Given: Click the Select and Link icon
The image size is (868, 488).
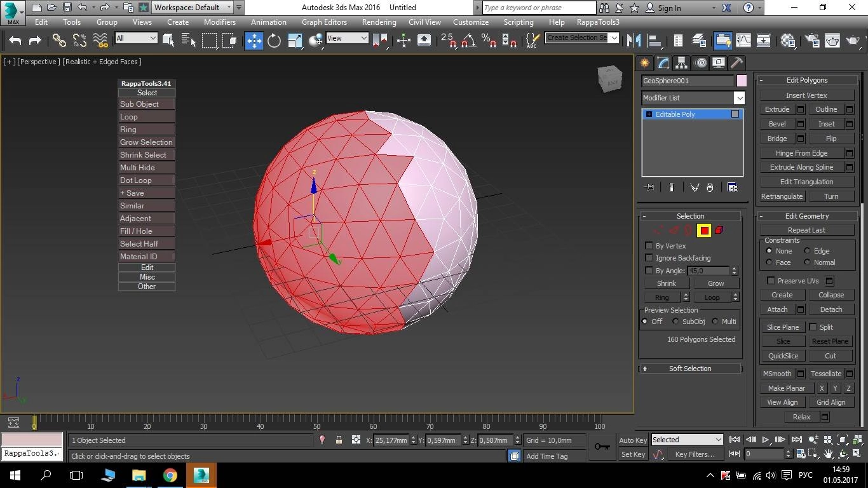Looking at the screenshot, I should (59, 41).
